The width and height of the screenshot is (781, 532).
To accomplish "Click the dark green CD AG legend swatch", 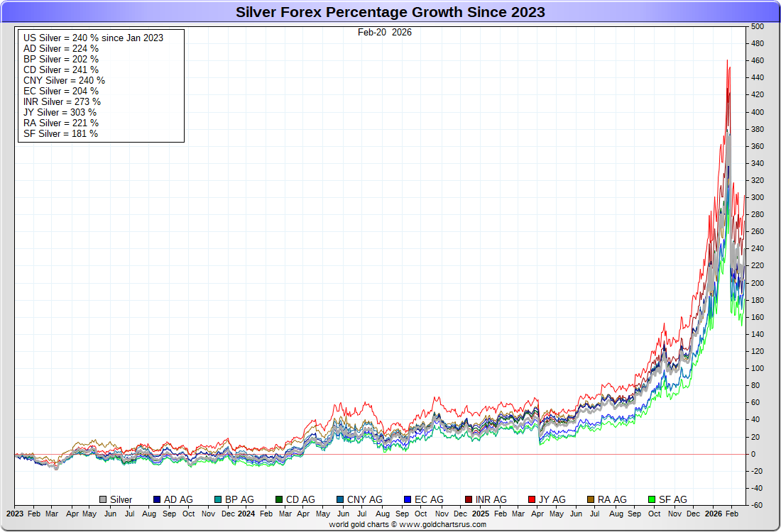I will click(x=279, y=500).
